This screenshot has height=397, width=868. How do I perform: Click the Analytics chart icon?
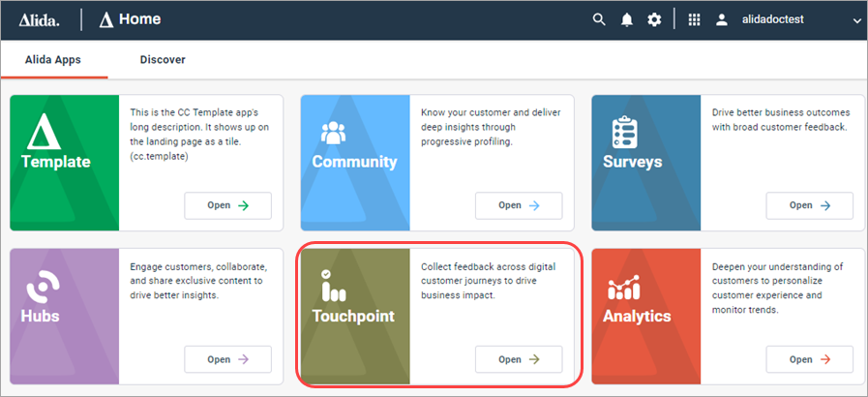(624, 287)
